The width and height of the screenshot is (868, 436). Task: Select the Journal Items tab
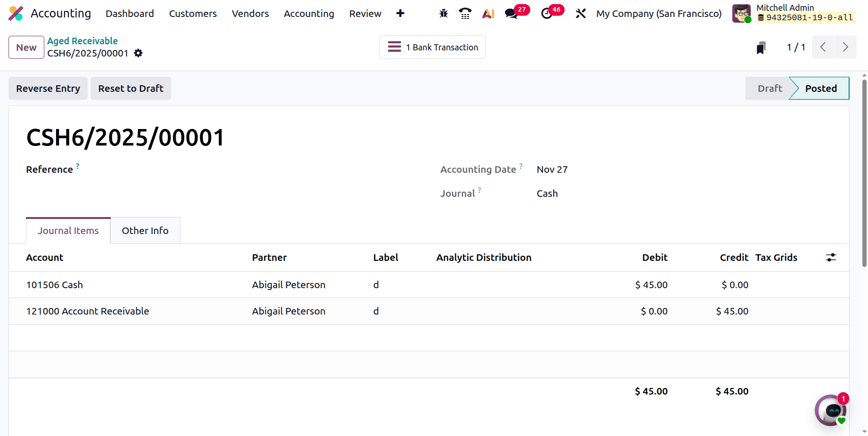68,231
